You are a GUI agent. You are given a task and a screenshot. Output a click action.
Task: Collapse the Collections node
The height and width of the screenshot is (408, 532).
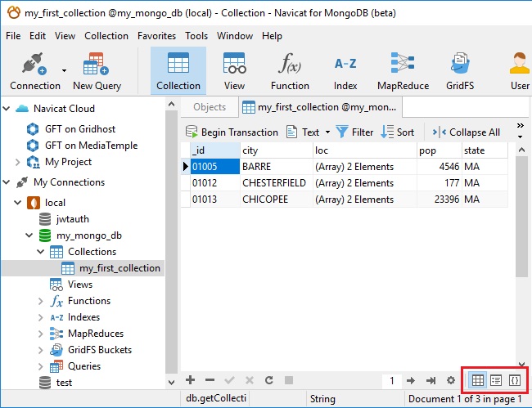click(40, 252)
